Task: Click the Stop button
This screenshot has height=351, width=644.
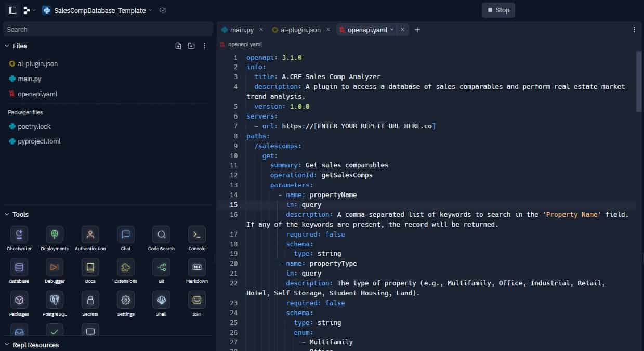Action: click(497, 9)
